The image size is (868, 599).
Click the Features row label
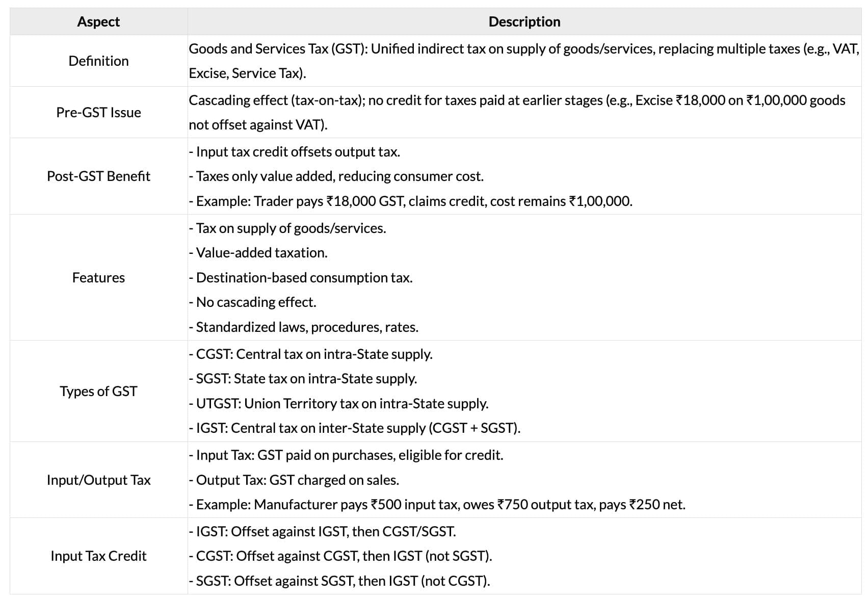point(98,278)
